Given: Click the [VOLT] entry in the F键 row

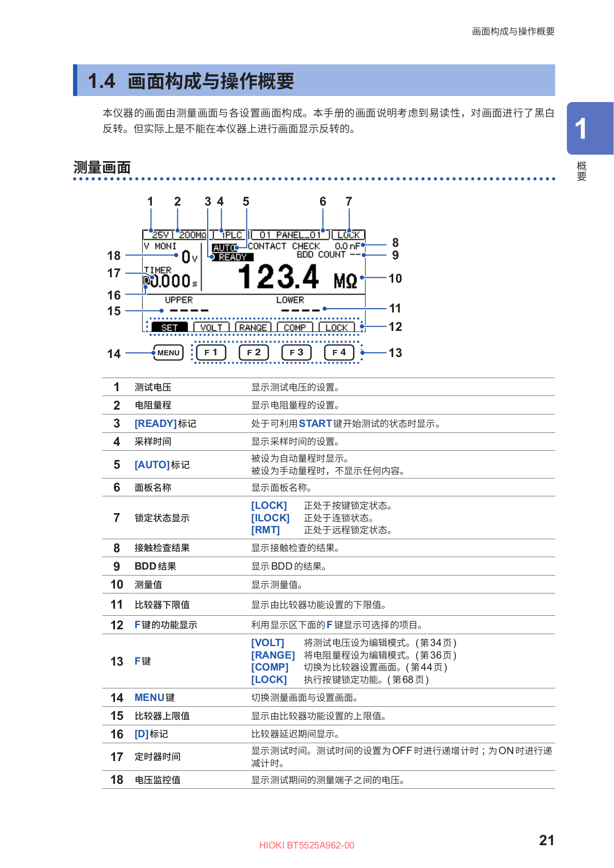Looking at the screenshot, I should point(267,643).
